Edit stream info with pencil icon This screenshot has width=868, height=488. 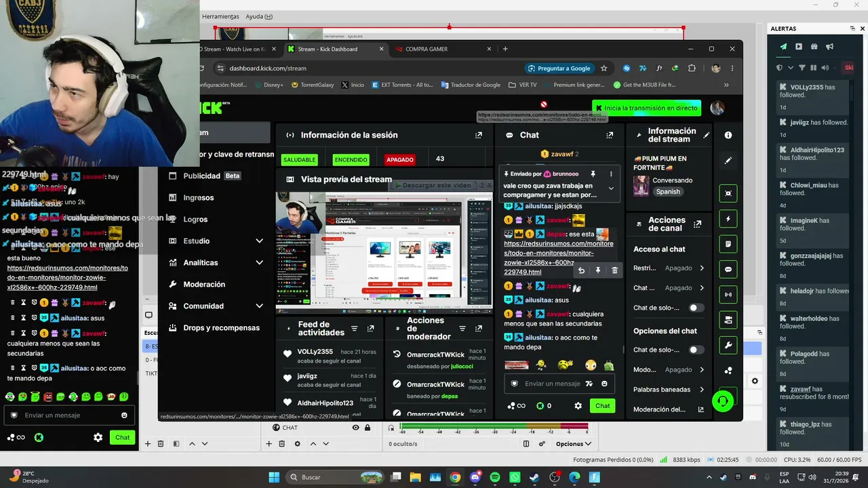pyautogui.click(x=706, y=135)
